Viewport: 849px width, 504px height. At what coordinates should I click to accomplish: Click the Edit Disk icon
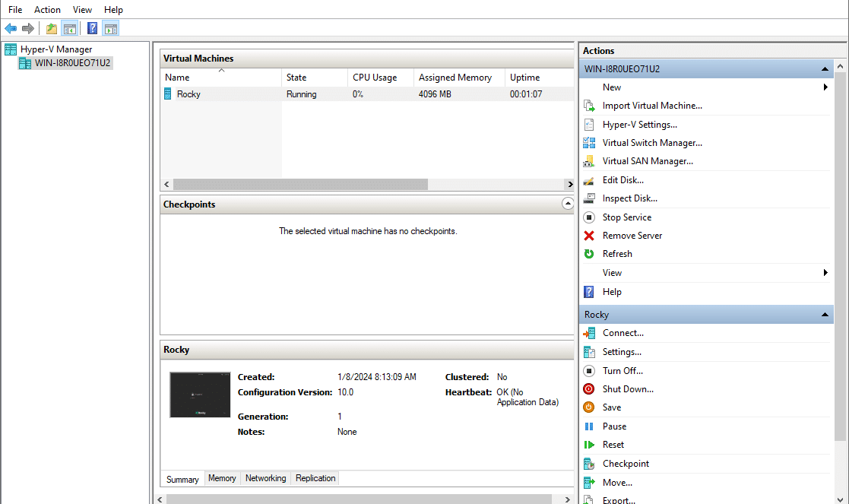pyautogui.click(x=589, y=179)
